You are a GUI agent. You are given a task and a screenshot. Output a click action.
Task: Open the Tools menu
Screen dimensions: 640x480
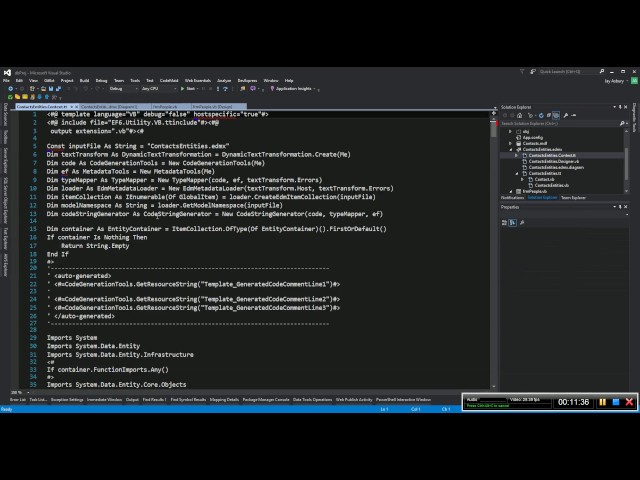click(135, 80)
